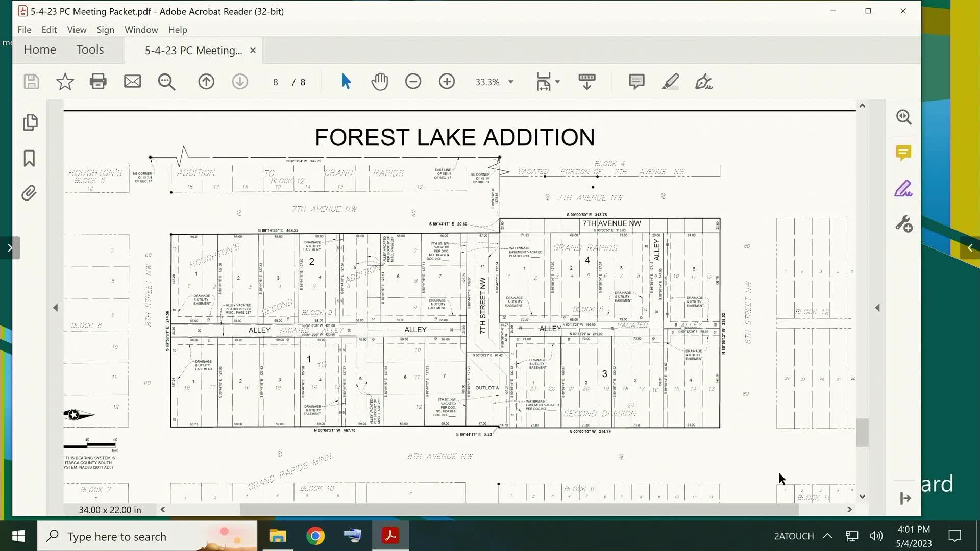Click the taskbar search box
Screen dimensions: 980x551
(147, 536)
